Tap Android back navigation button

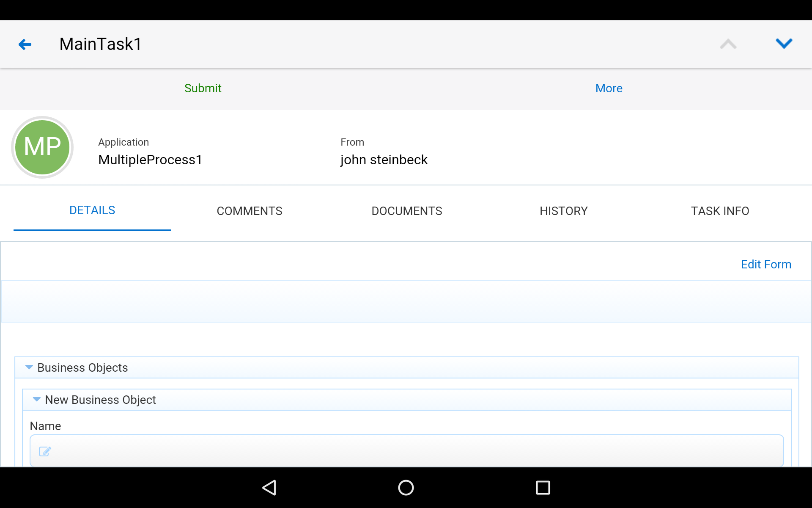click(269, 488)
